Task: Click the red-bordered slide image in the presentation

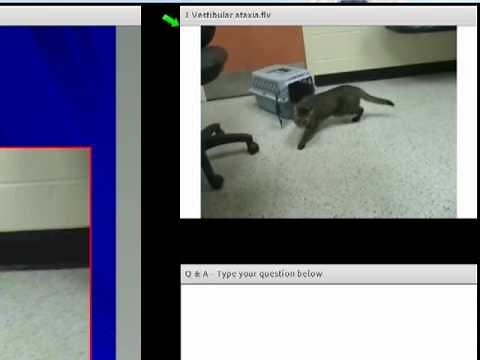Action: tap(45, 253)
